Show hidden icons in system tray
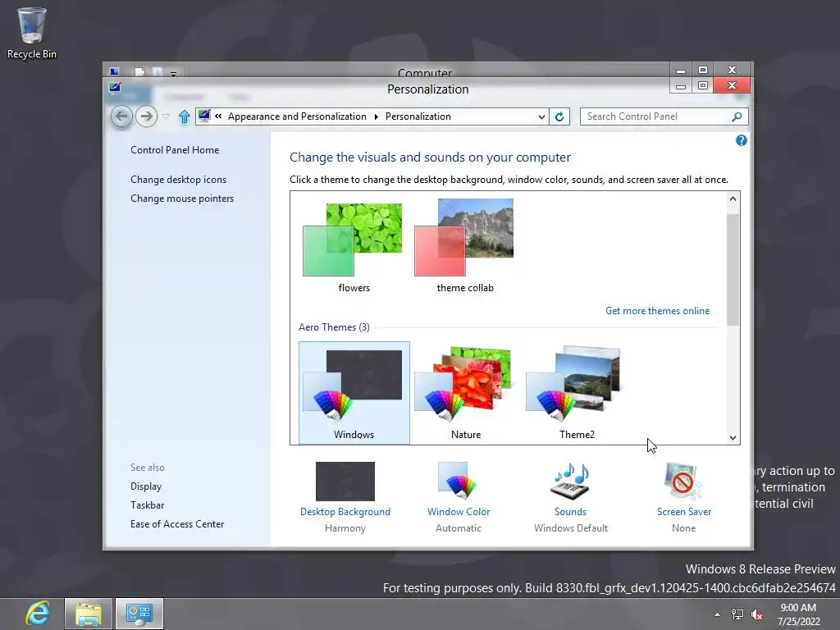This screenshot has width=840, height=630. [x=717, y=614]
